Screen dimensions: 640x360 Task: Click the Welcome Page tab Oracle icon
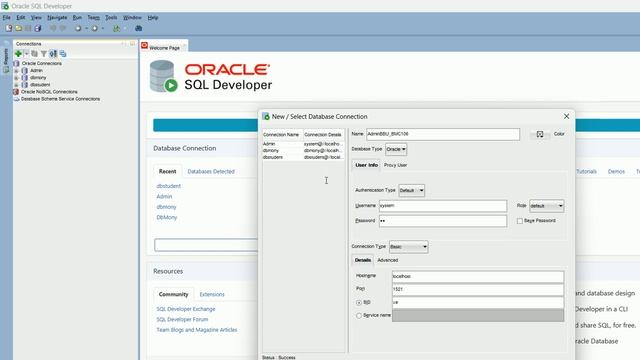pos(144,46)
